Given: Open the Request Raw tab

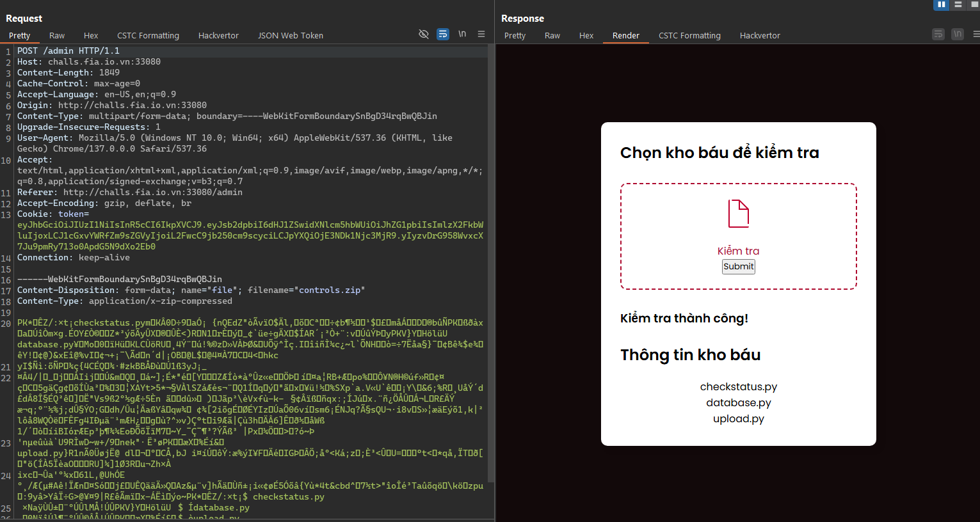Looking at the screenshot, I should 57,35.
